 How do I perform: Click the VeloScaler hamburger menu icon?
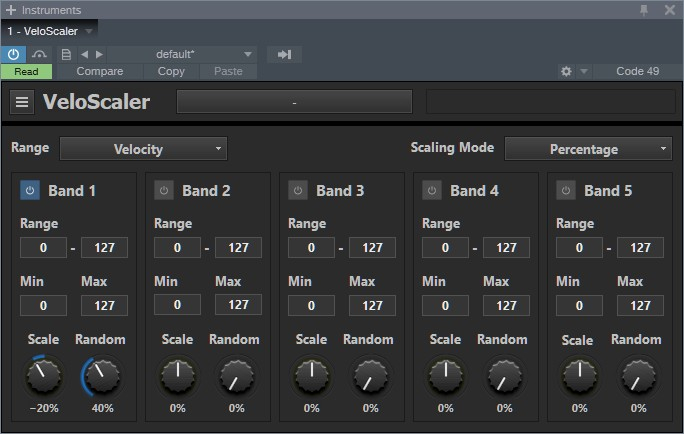[x=23, y=102]
